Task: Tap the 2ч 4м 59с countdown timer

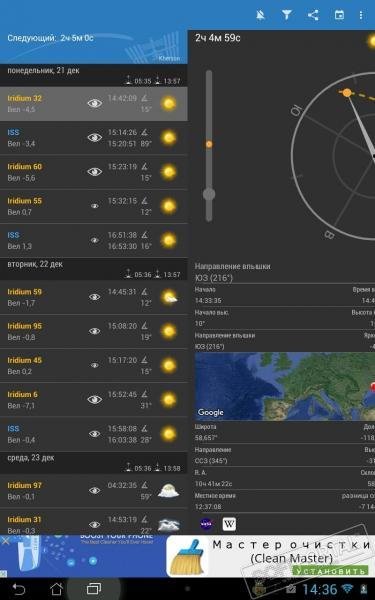Action: (218, 38)
